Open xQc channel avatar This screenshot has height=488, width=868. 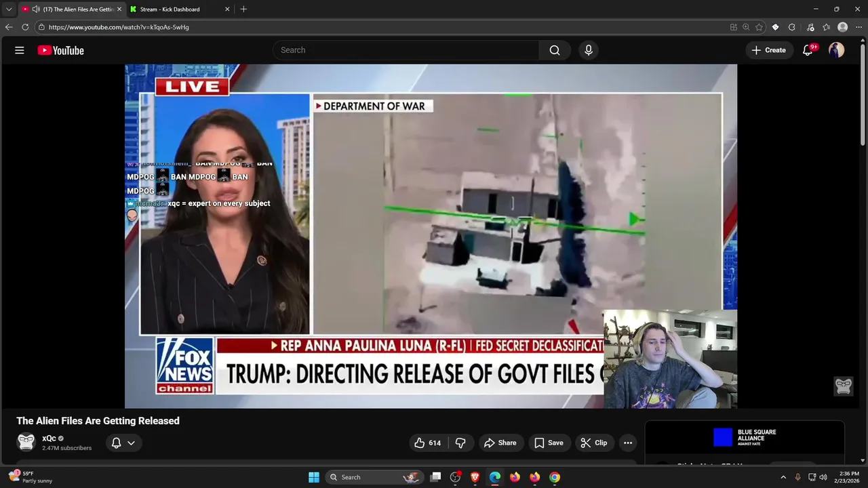tap(26, 442)
